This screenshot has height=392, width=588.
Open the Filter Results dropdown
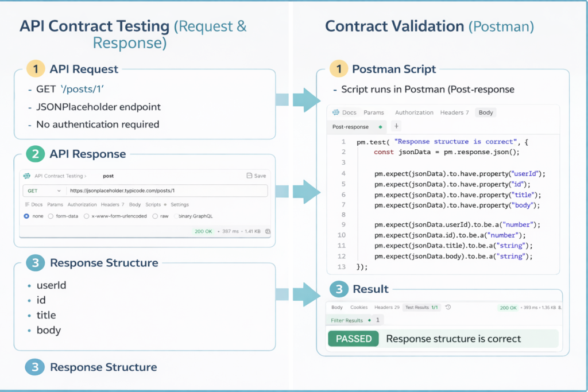346,320
